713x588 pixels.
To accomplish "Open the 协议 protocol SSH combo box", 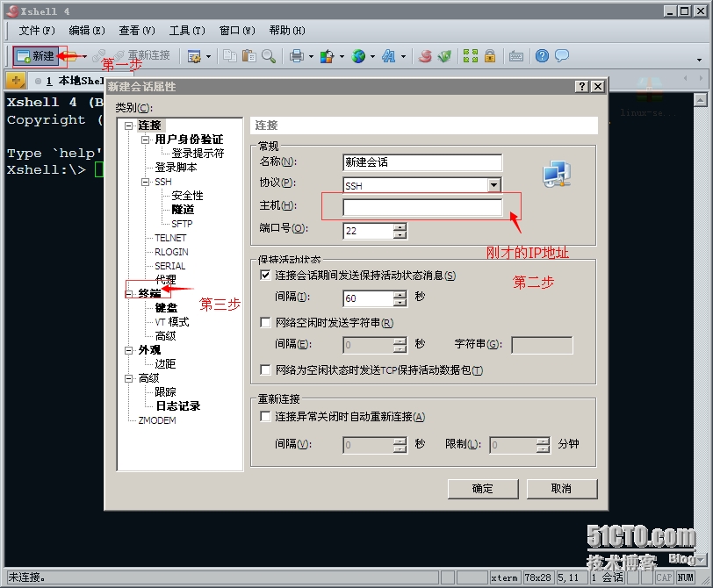I will (422, 185).
